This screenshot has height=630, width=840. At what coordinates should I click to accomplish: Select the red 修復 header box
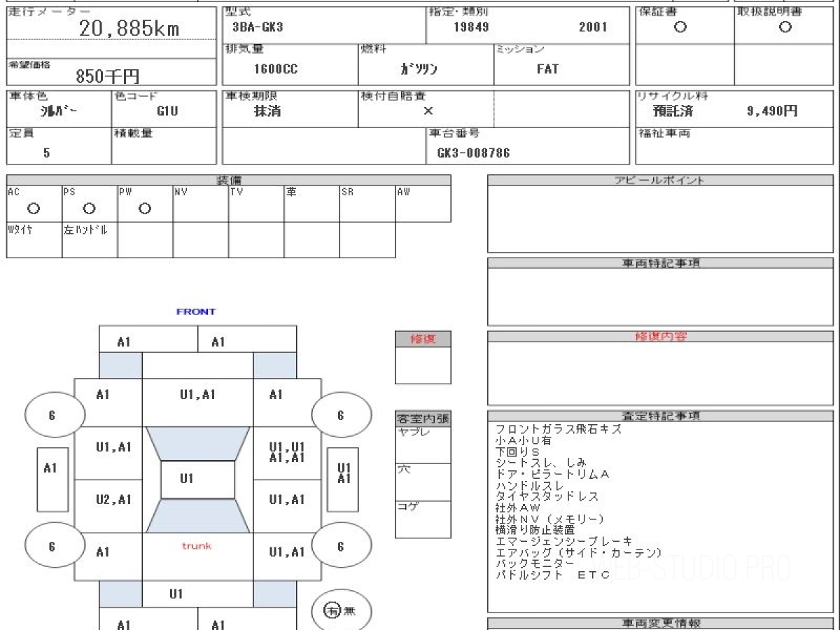[x=423, y=339]
